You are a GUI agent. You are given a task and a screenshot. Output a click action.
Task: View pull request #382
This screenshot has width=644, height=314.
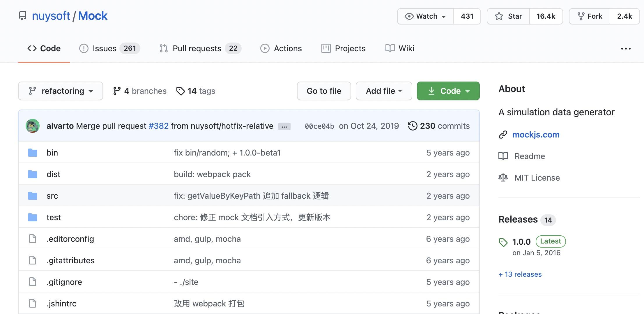158,126
